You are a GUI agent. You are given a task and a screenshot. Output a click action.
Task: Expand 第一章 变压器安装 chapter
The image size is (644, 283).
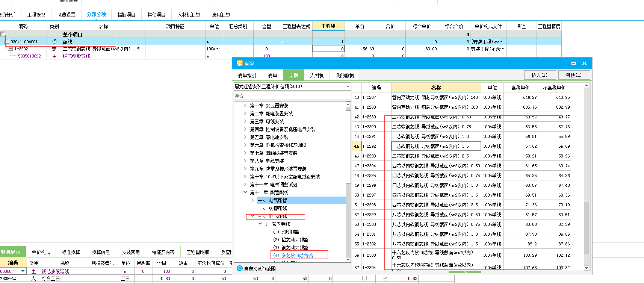245,106
